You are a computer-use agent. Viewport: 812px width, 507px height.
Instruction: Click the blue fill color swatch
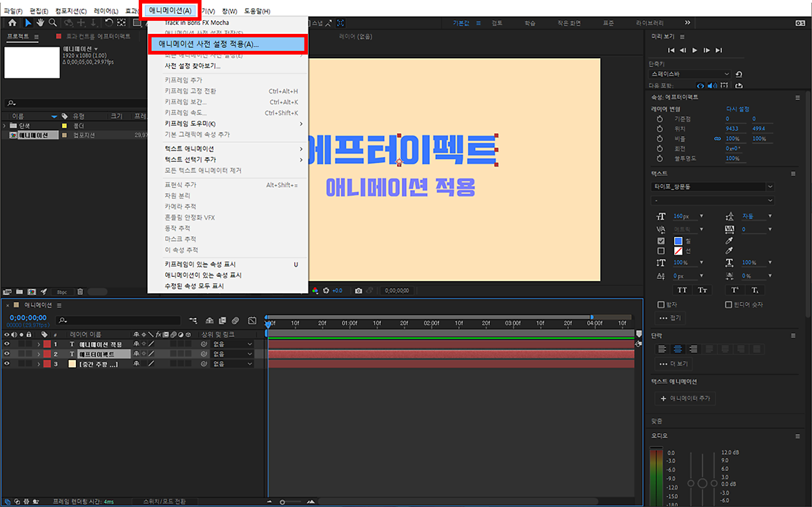pos(678,241)
